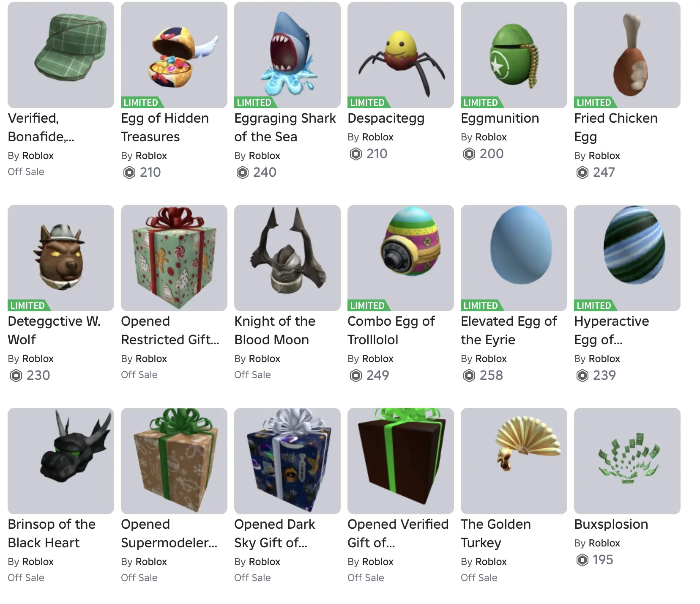This screenshot has width=700, height=604.
Task: Click the Robux icon next to 258
Action: (x=469, y=376)
